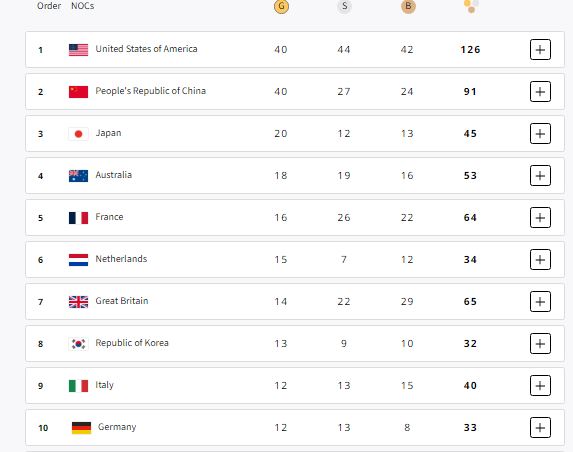The image size is (573, 452).
Task: Click the Japan flag icon
Action: [x=78, y=134]
